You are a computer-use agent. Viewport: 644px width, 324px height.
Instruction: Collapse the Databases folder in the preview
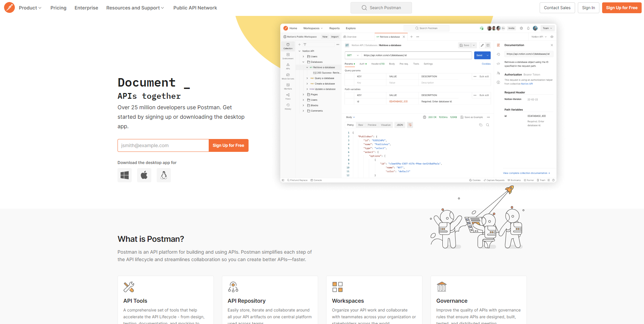click(x=303, y=62)
